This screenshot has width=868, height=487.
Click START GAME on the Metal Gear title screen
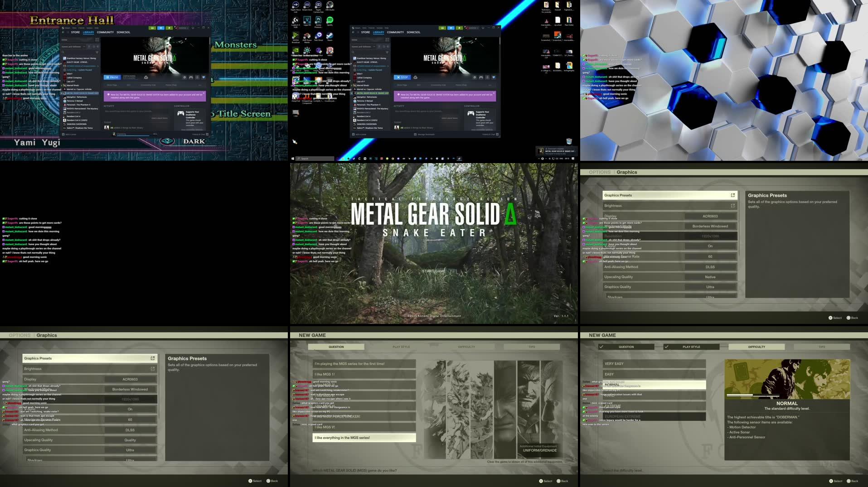[x=434, y=271]
